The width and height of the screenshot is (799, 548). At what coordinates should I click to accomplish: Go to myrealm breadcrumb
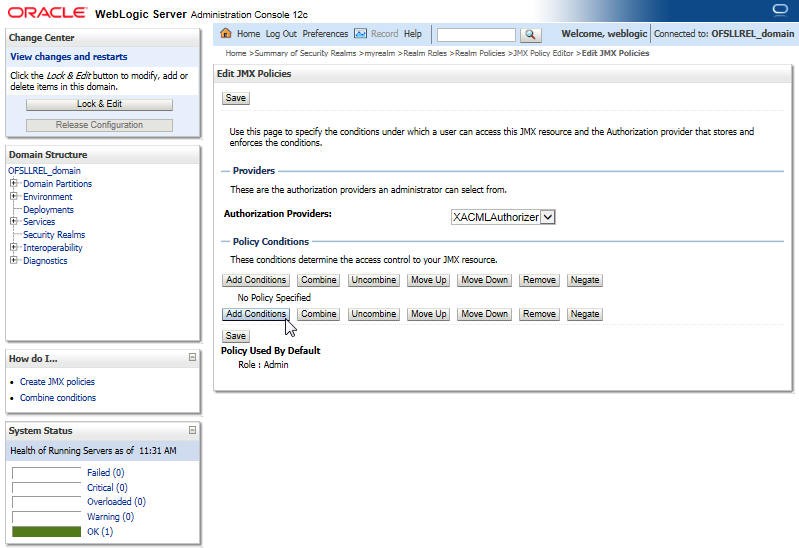coord(380,53)
